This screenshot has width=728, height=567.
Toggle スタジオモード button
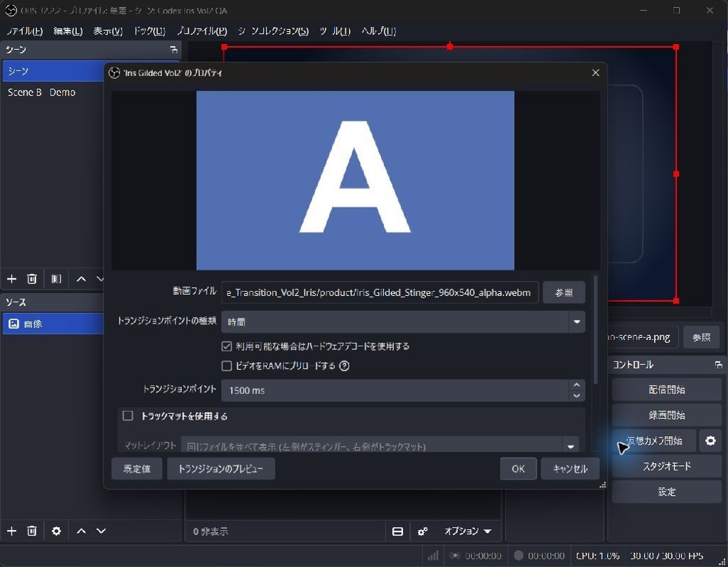(x=667, y=466)
